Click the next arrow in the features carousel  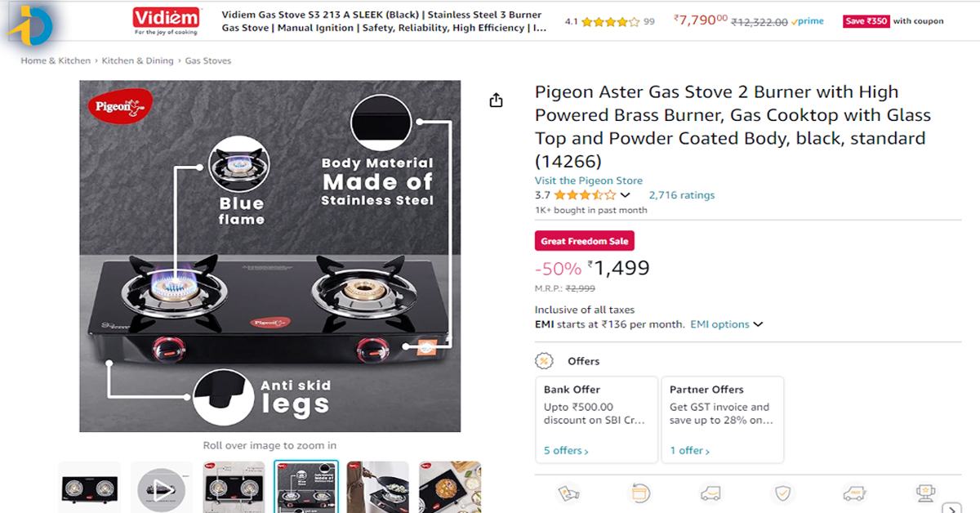[951, 507]
